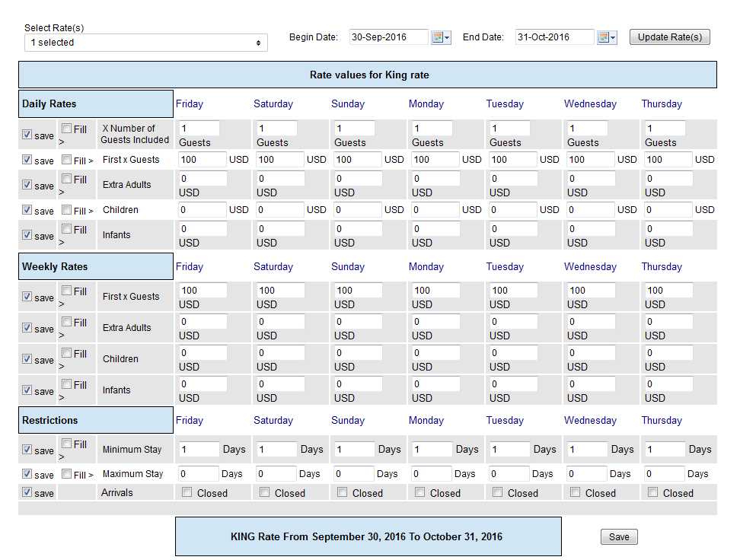The height and width of the screenshot is (560, 740).
Task: Click Wednesday column heading in Weekly Rates
Action: coord(590,266)
